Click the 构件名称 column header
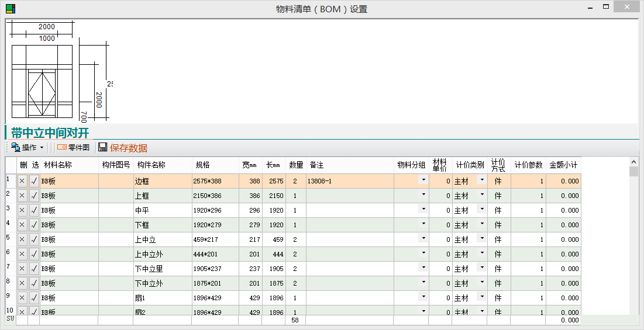Image resolution: width=644 pixels, height=330 pixels. pos(151,165)
